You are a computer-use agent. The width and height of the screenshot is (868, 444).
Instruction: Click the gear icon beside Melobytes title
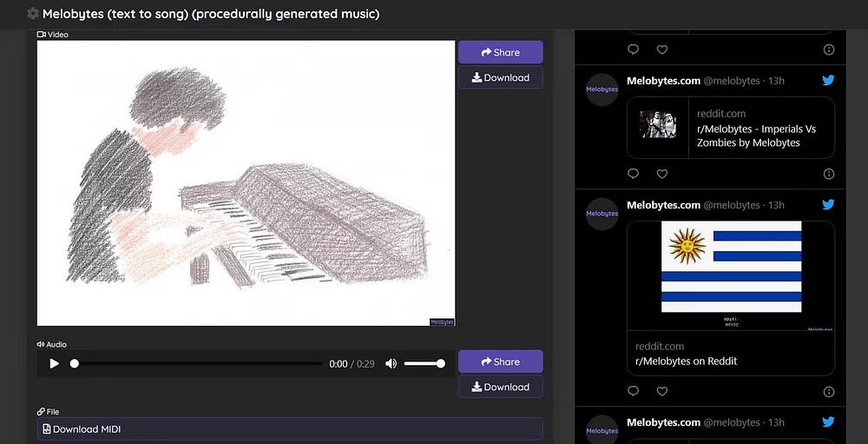tap(33, 14)
